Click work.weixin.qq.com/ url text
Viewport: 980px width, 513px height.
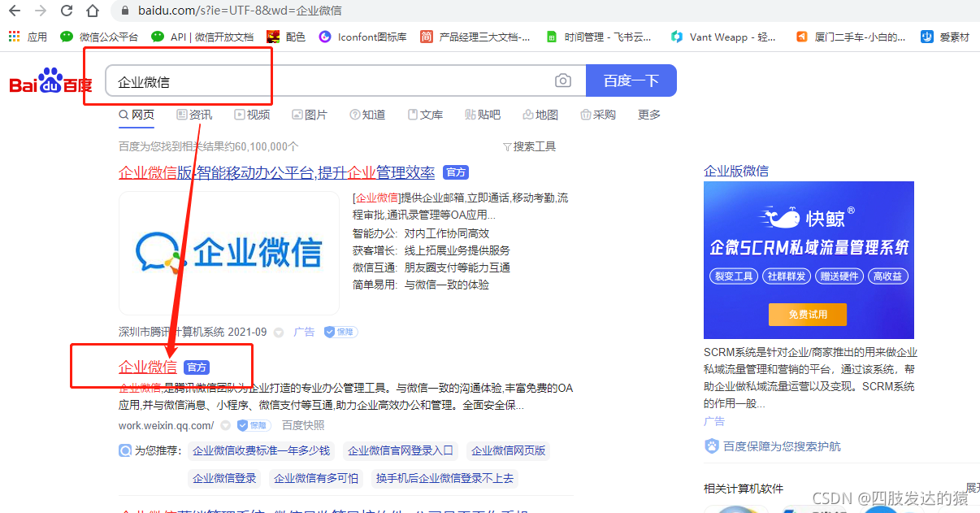click(x=166, y=425)
